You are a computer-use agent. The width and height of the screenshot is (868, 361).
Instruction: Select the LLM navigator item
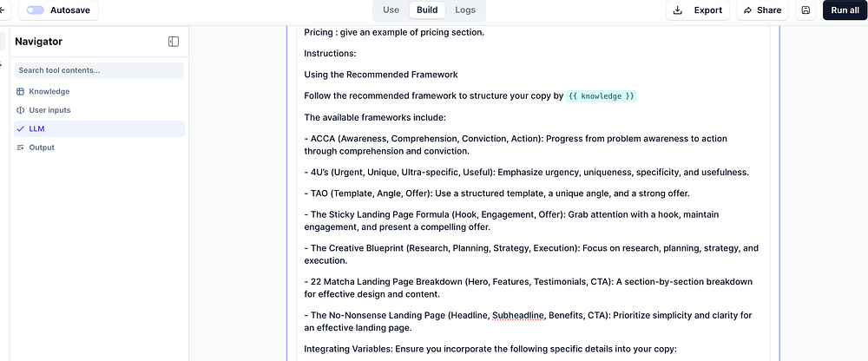tap(99, 129)
